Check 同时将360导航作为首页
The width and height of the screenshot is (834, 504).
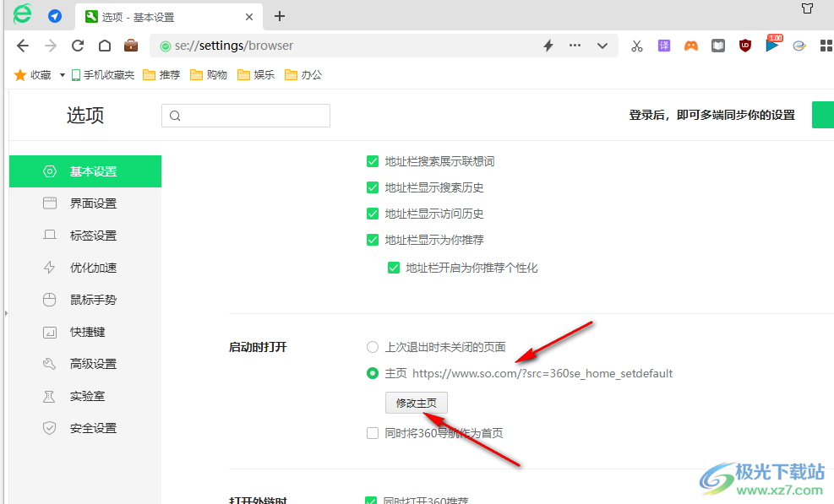tap(373, 433)
